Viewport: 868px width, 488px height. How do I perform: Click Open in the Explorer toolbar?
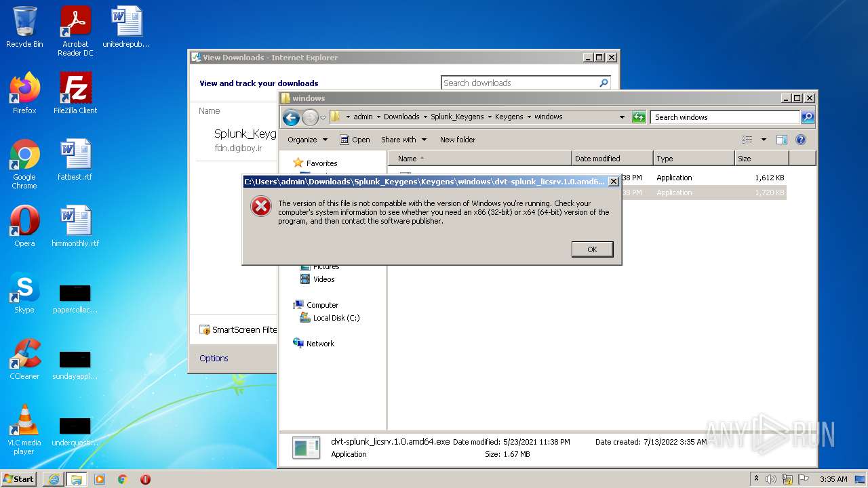pyautogui.click(x=355, y=140)
